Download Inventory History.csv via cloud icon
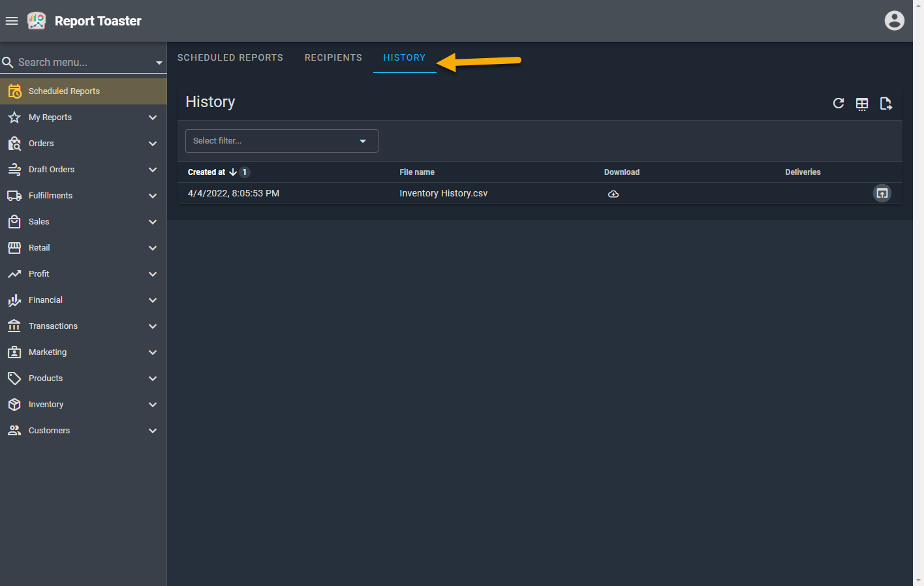 613,194
